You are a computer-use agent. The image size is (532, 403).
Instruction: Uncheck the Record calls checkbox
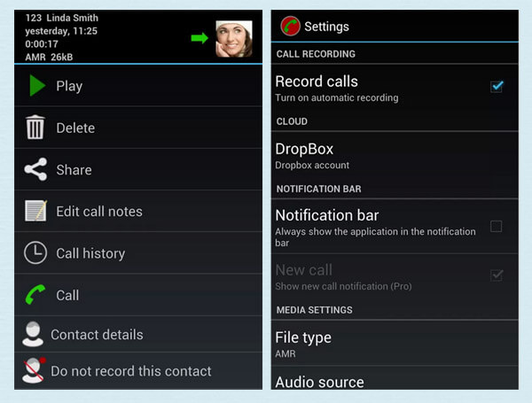(497, 86)
